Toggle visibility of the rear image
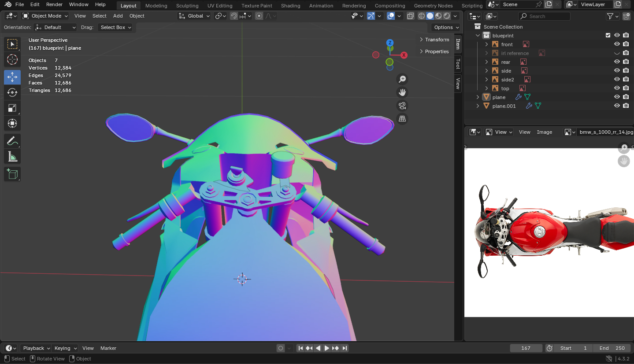 click(x=617, y=62)
